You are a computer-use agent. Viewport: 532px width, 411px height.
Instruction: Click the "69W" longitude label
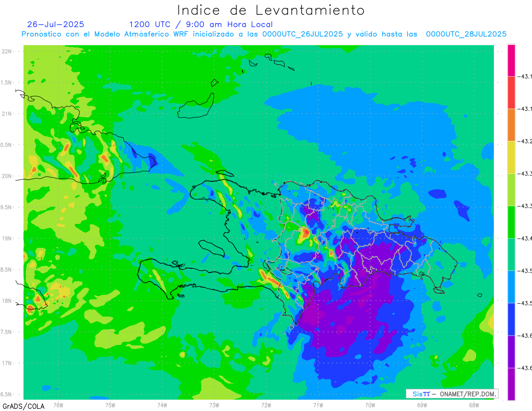point(422,405)
